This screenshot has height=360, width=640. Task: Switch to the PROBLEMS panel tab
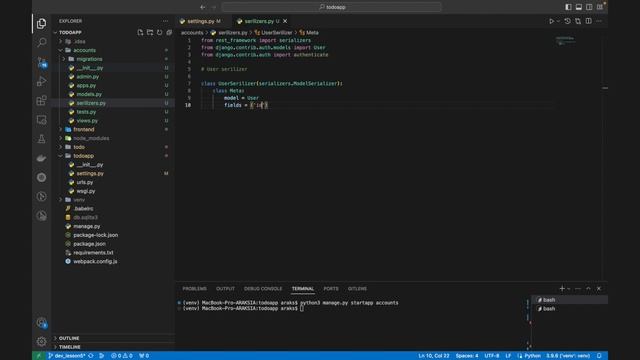point(194,289)
